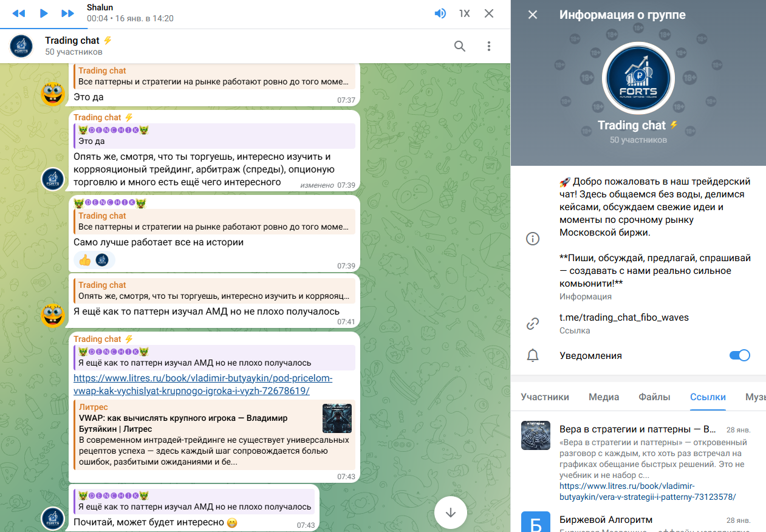Switch to the Участники tab
The height and width of the screenshot is (532, 766).
(x=545, y=397)
